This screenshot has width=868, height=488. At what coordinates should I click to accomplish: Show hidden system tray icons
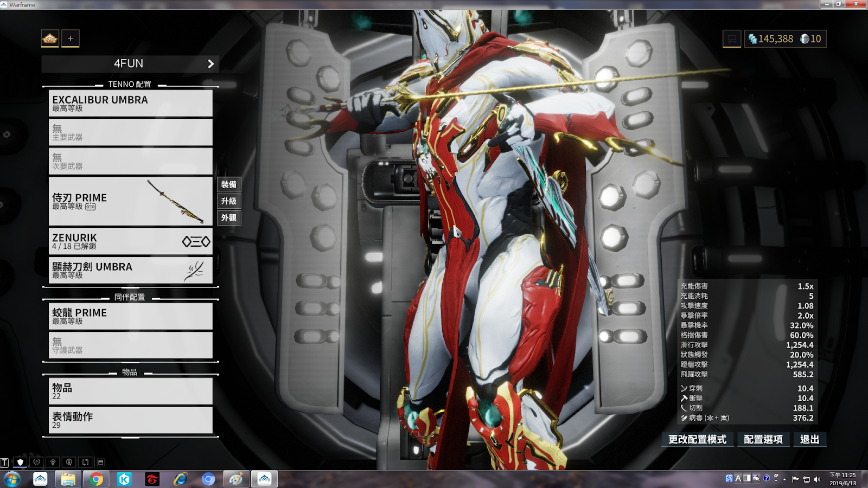(x=784, y=479)
